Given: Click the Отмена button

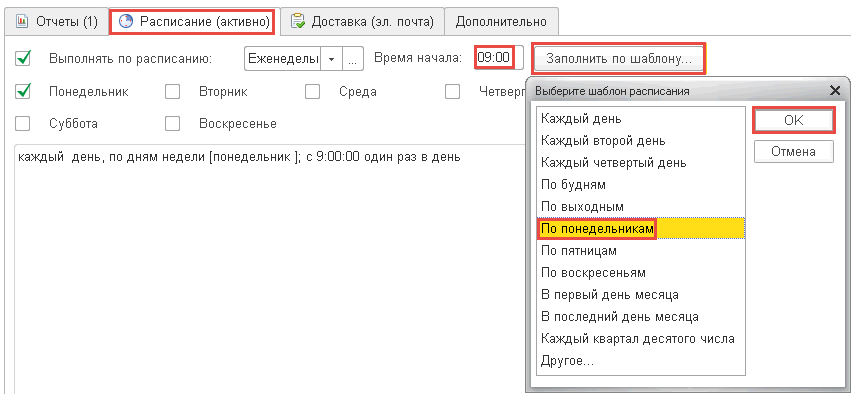Looking at the screenshot, I should pos(793,151).
